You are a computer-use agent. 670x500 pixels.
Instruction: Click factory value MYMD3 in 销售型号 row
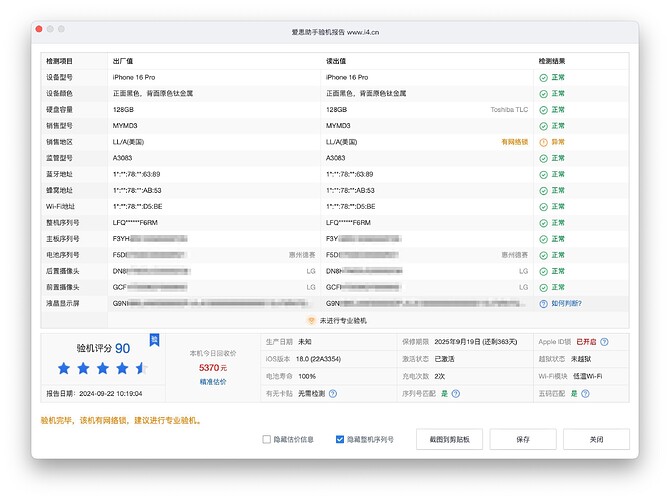(x=125, y=126)
